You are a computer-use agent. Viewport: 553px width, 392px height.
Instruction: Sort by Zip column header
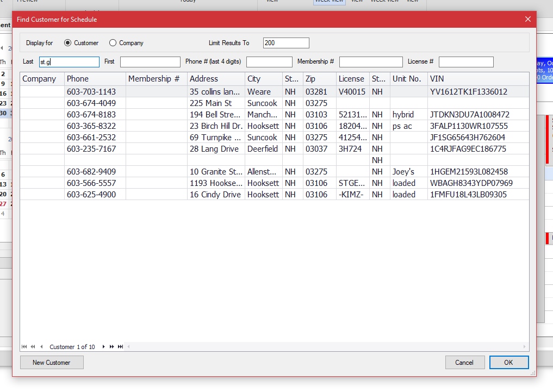click(x=320, y=79)
